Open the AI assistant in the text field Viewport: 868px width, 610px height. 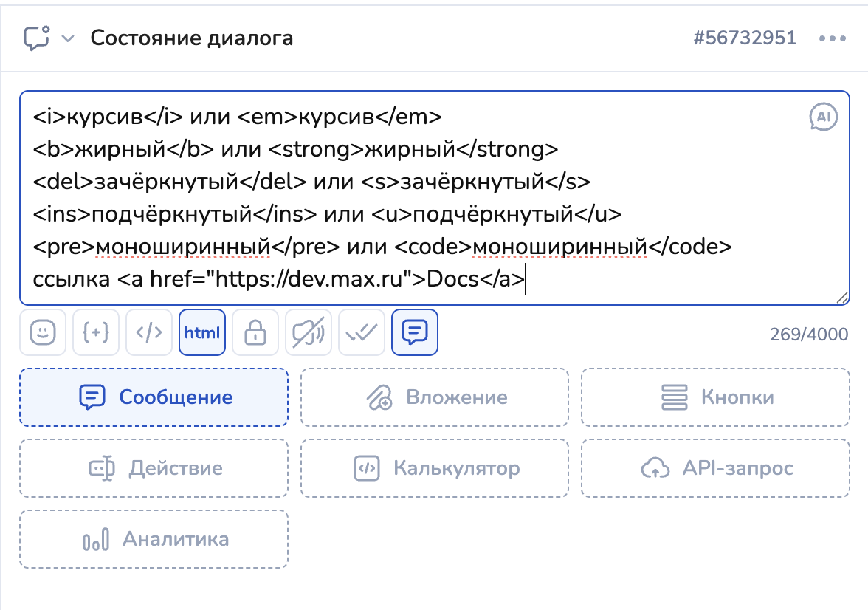click(824, 117)
